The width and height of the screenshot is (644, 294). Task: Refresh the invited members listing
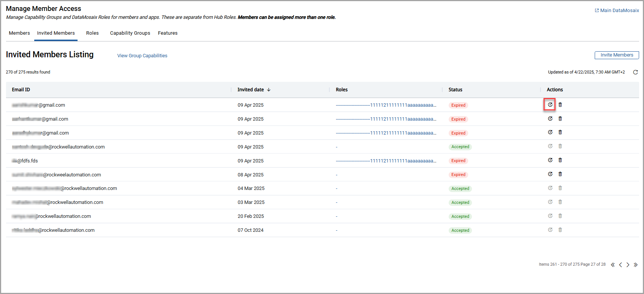635,72
